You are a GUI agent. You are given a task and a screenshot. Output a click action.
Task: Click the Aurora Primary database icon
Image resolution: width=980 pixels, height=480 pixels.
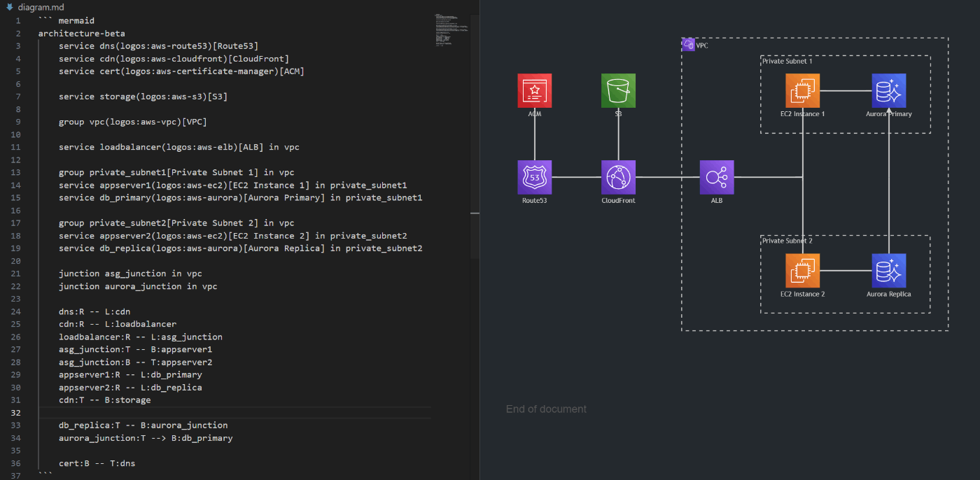click(x=889, y=90)
